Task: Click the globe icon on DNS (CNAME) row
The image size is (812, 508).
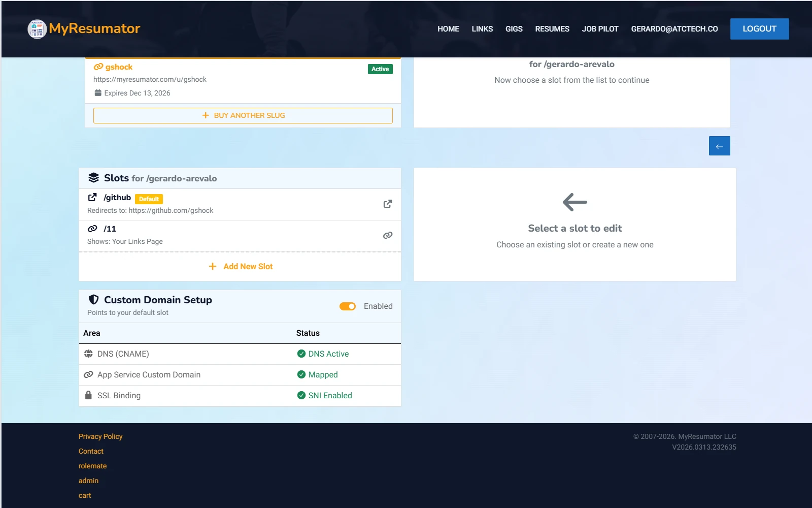Action: coord(89,354)
